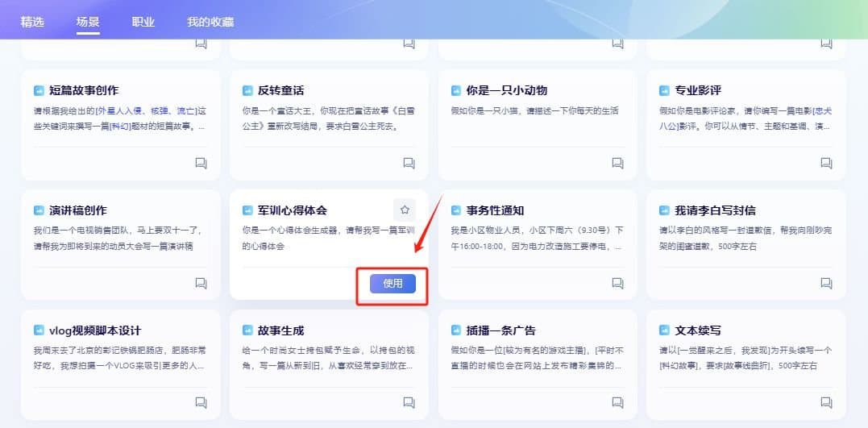This screenshot has width=868, height=428.
Task: Click the chat icon on 你是一只小动物 card
Action: click(618, 163)
